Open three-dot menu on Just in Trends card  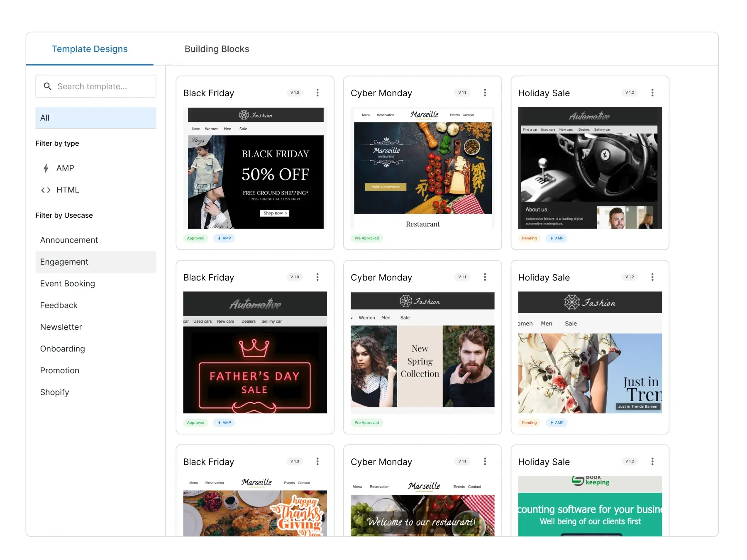(652, 277)
